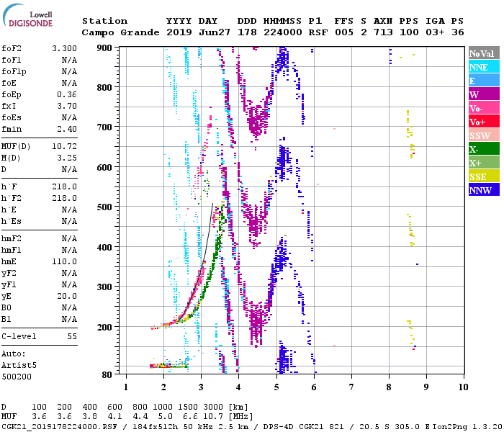Click the 900 km height axis label

pos(104,48)
